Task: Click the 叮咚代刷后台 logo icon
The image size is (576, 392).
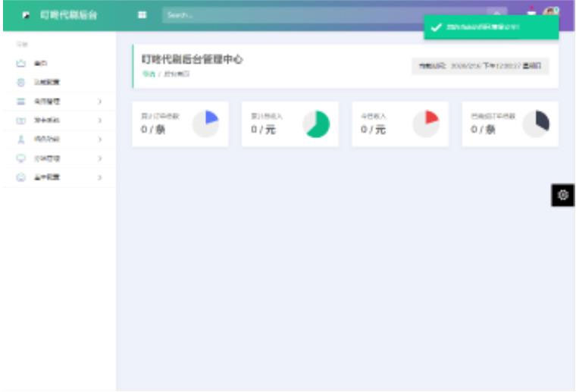Action: [x=27, y=14]
